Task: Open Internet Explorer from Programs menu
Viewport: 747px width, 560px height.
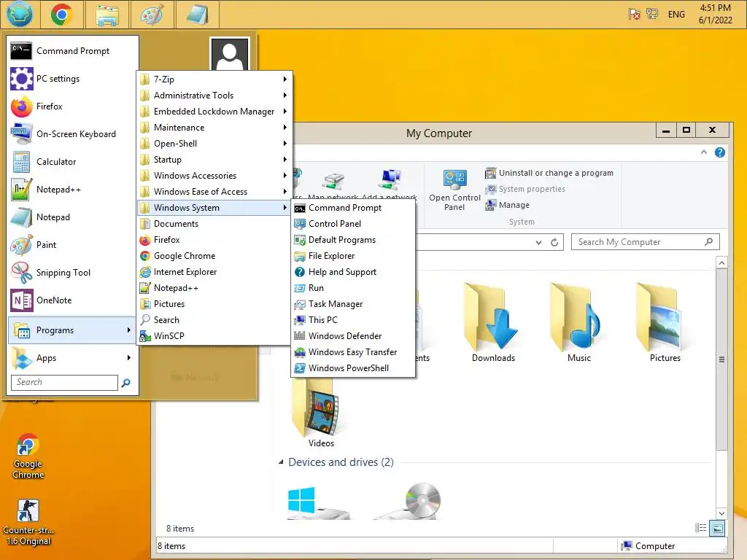Action: 214,272
